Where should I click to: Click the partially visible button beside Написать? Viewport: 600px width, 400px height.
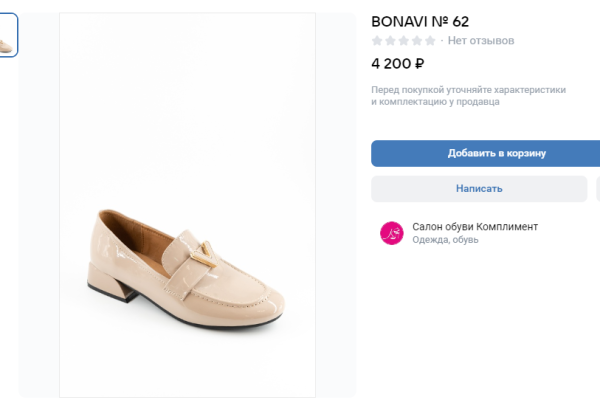pos(597,188)
